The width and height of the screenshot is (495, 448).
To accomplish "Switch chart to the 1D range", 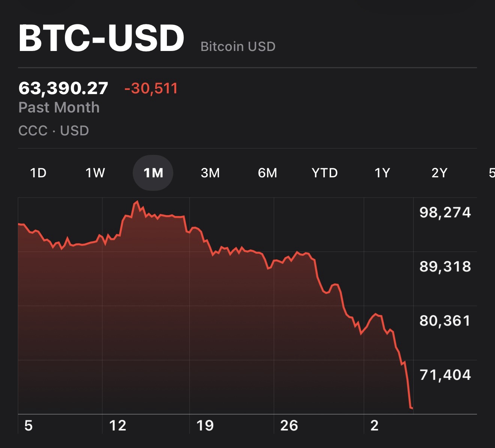I will [38, 173].
